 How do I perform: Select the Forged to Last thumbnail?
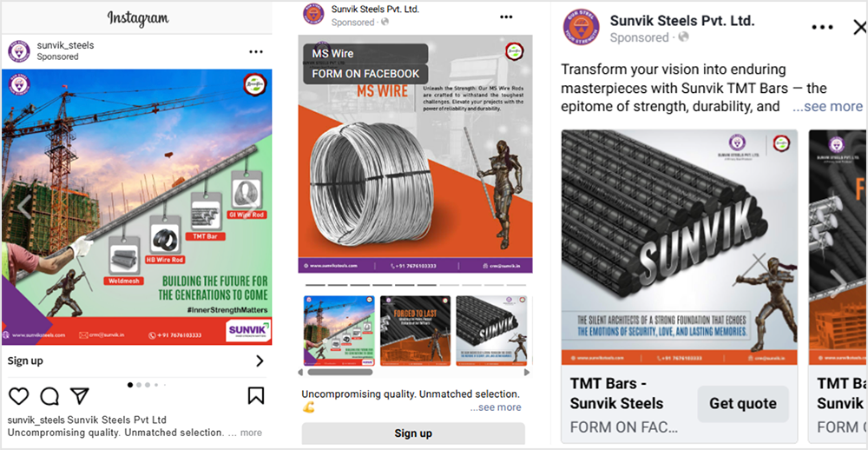coord(415,331)
